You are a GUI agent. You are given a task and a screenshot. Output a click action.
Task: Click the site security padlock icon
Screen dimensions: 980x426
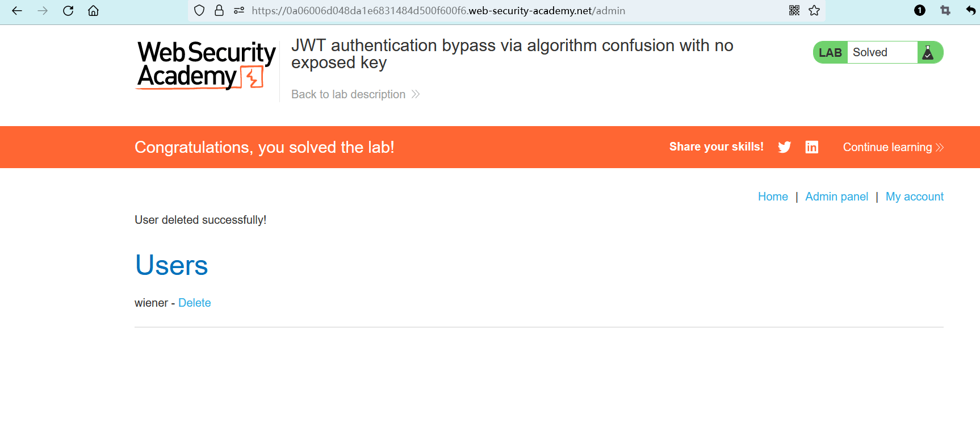click(219, 11)
